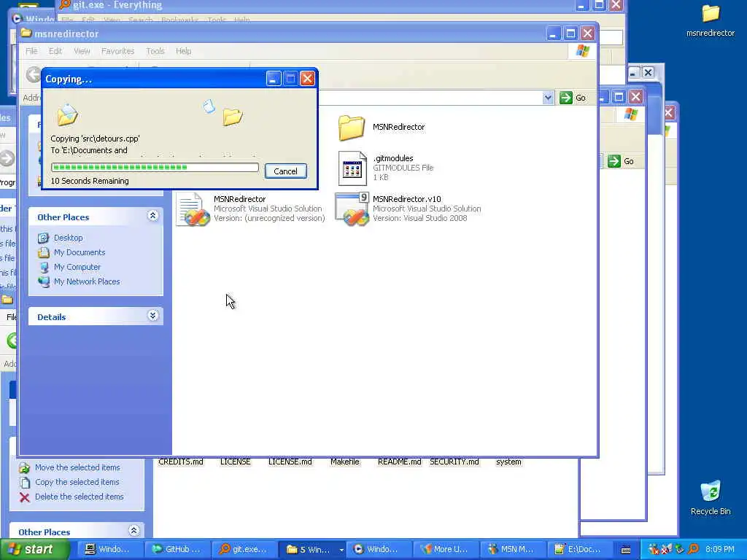The image size is (747, 560).
Task: Open the View menu in msnredirector window
Action: 82,51
